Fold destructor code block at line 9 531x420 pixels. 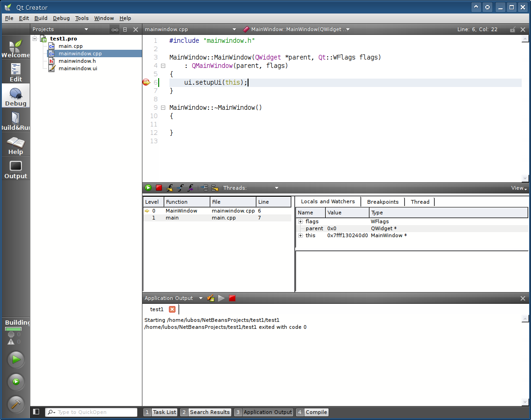(163, 107)
